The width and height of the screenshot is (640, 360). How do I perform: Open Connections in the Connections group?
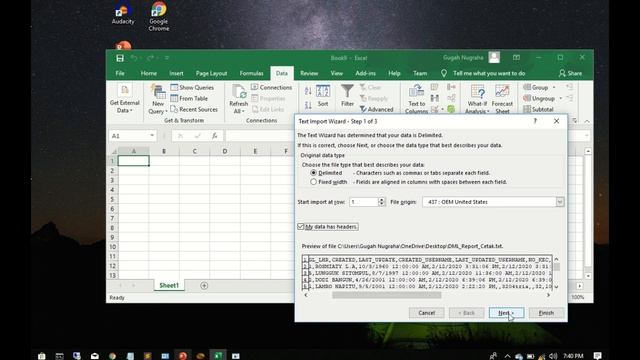(x=271, y=87)
